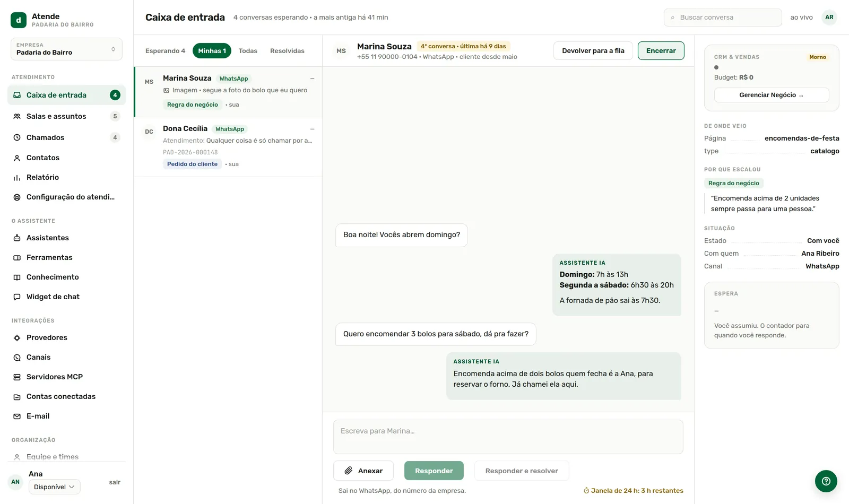Click the Encerrar button
The image size is (849, 504).
tap(661, 51)
